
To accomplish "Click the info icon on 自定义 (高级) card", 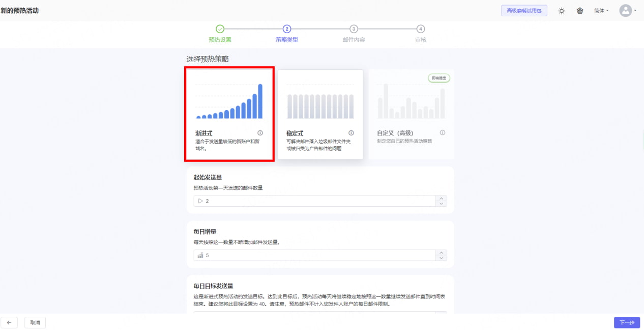I will tap(442, 132).
